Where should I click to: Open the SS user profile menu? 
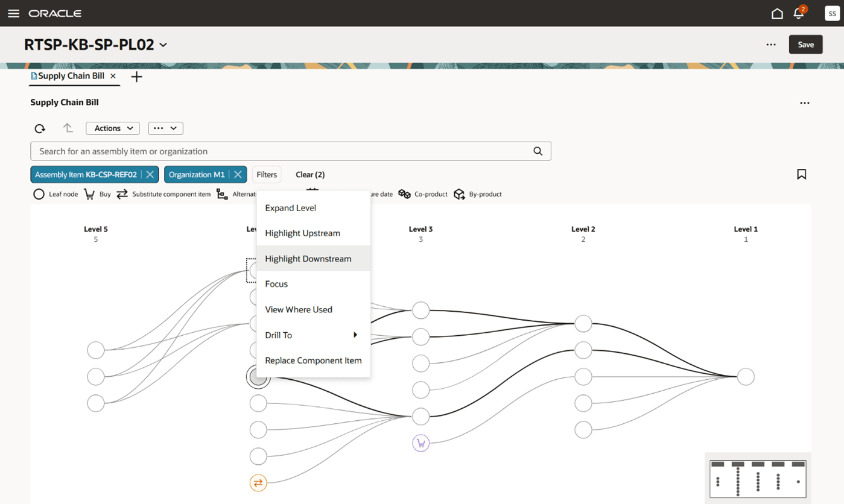click(833, 13)
